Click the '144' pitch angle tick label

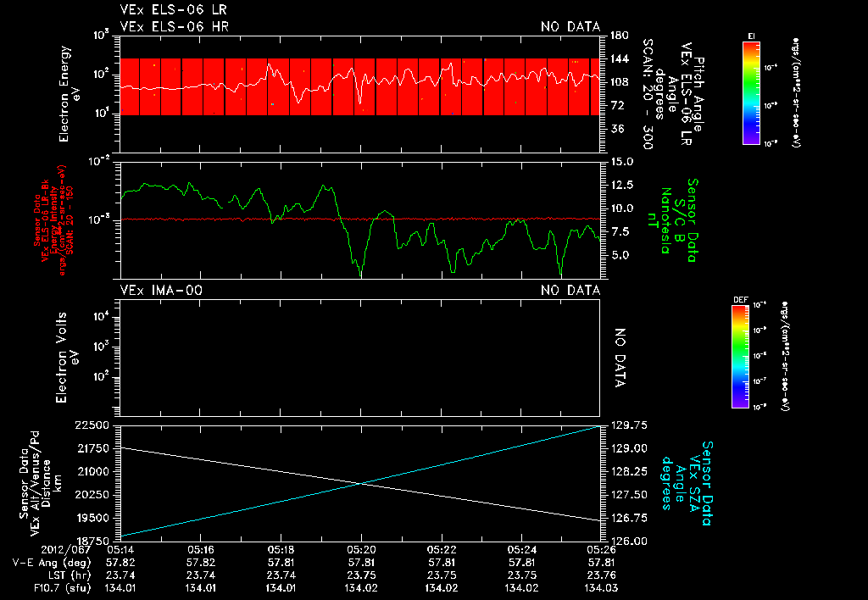[619, 58]
